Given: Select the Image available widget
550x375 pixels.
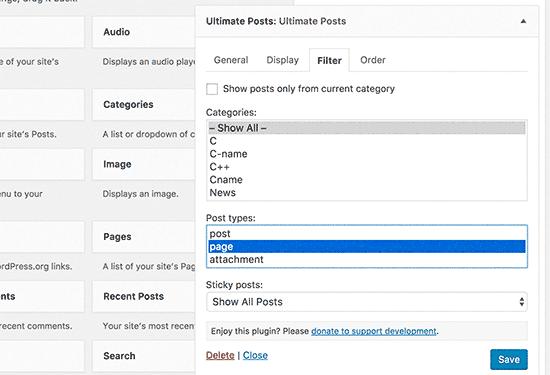Looking at the screenshot, I should tap(143, 164).
